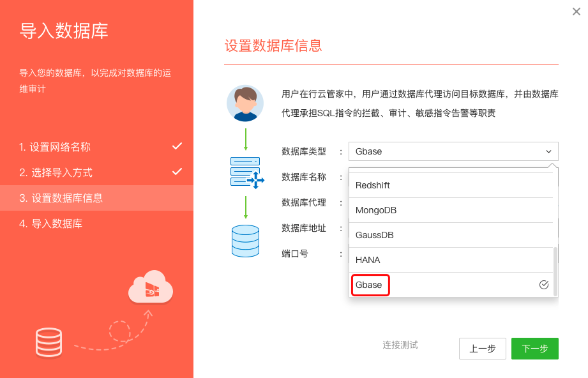Click the dropdown list scrollbar thumb

tap(555, 271)
